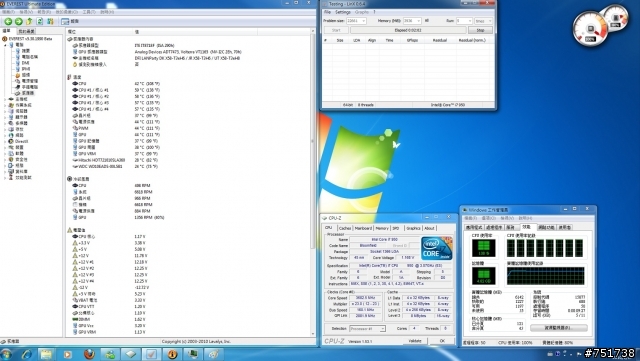Screen dimensions: 640x361
Task: Click the CPU meter desktop gadget
Action: click(590, 29)
